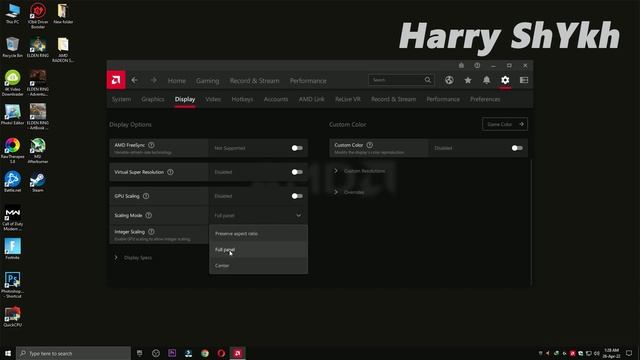Show GPU Scaling info icon

click(x=146, y=196)
